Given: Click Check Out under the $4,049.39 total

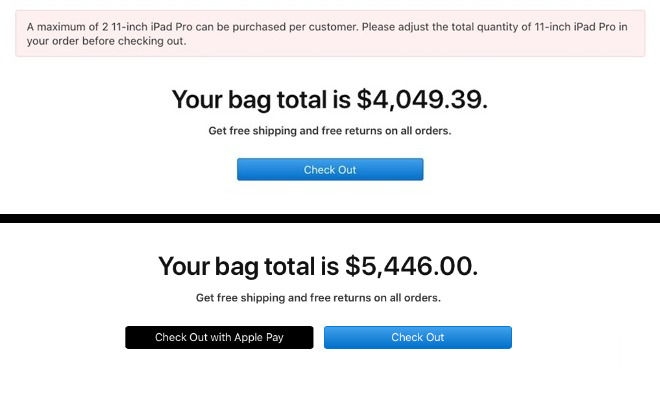Looking at the screenshot, I should (x=330, y=170).
